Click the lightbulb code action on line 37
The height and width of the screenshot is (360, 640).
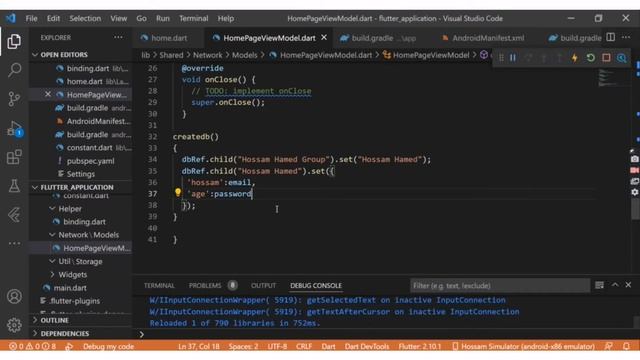tap(178, 192)
